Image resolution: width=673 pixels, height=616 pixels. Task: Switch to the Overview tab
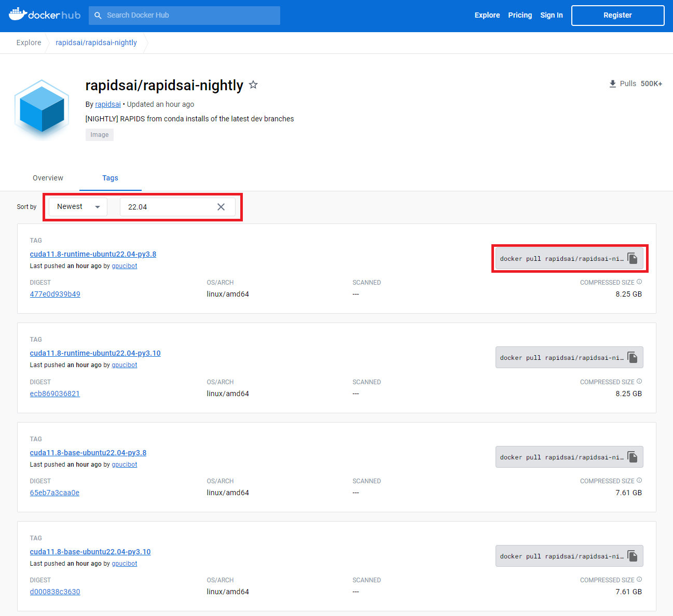[48, 178]
